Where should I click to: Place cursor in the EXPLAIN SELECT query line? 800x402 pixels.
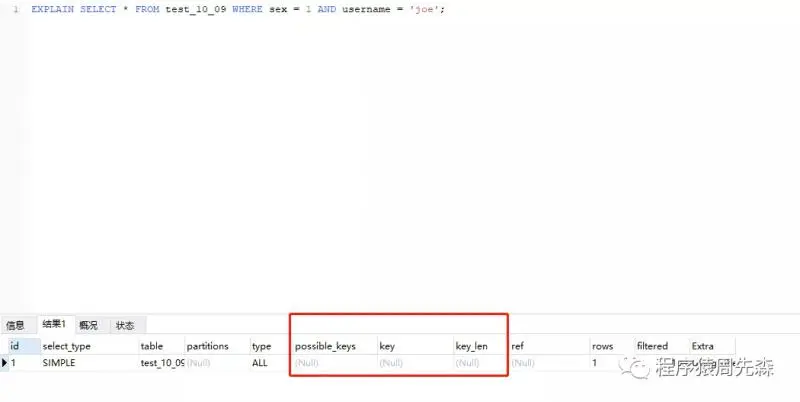click(x=238, y=9)
